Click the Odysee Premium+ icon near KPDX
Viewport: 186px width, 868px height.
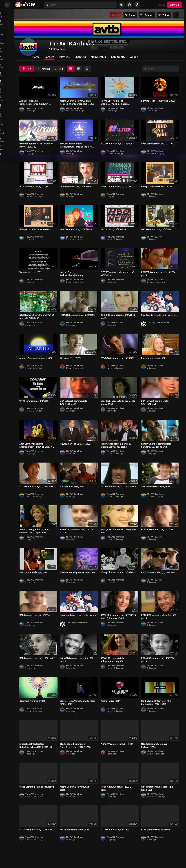pyautogui.click(x=62, y=624)
